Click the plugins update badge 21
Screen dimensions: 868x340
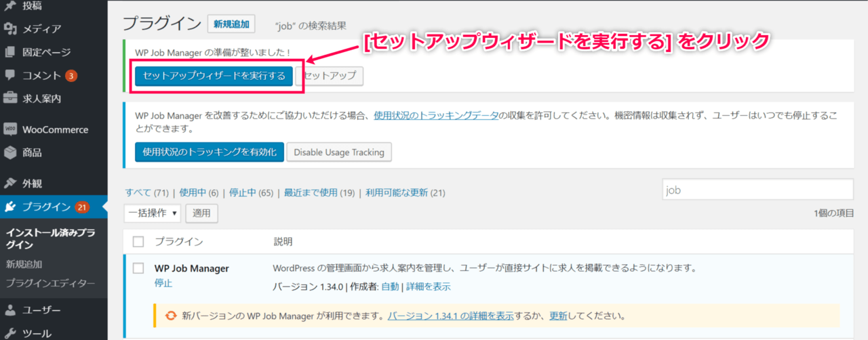[82, 207]
